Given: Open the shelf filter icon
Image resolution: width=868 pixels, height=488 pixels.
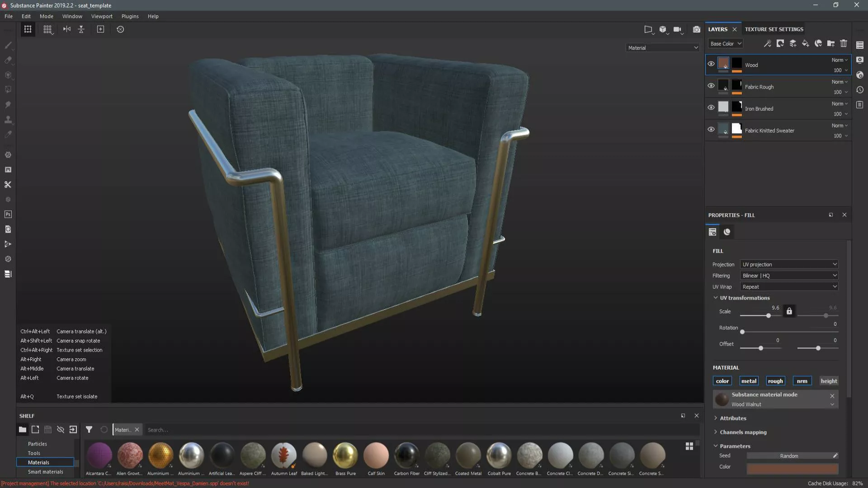Looking at the screenshot, I should tap(89, 430).
